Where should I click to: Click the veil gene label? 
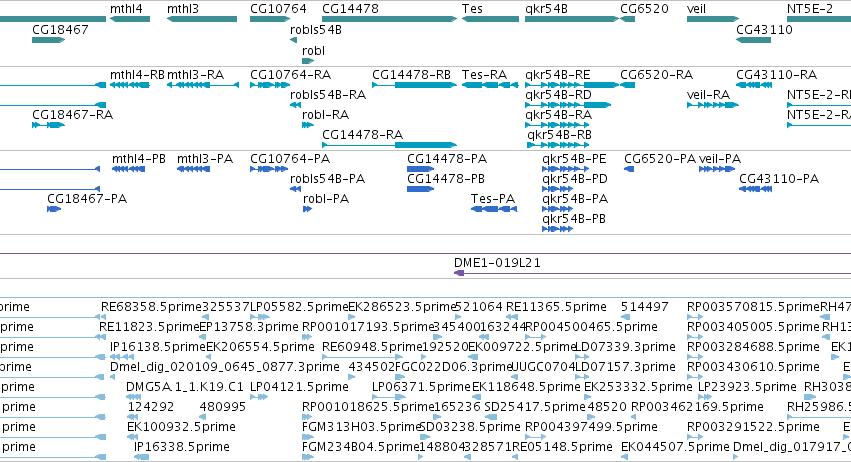point(696,9)
